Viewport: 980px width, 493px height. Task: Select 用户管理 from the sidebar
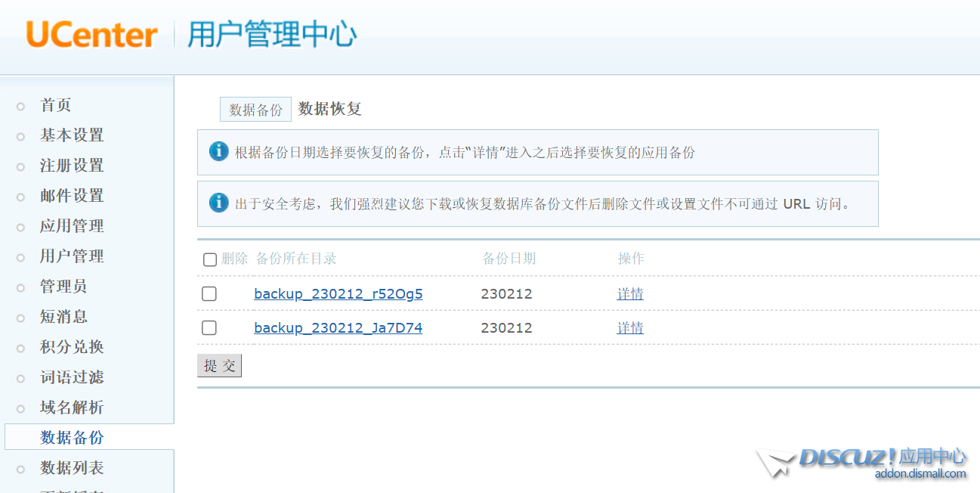(72, 256)
